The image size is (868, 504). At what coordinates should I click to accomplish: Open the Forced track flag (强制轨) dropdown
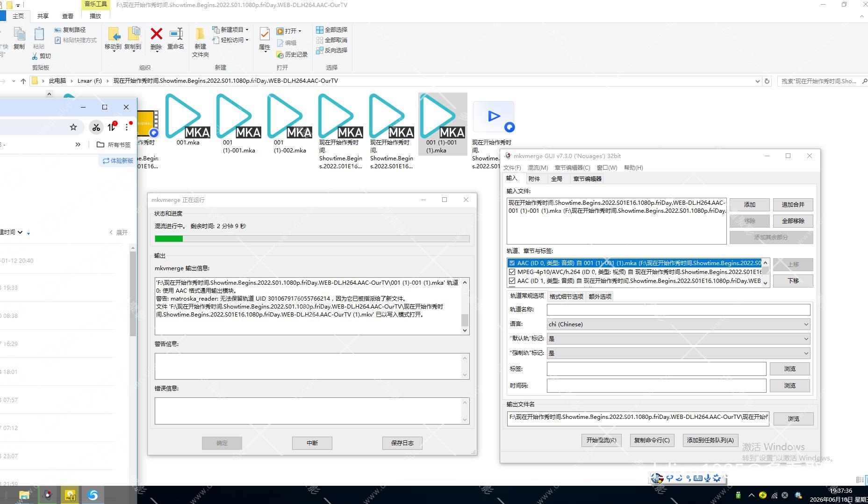(678, 353)
